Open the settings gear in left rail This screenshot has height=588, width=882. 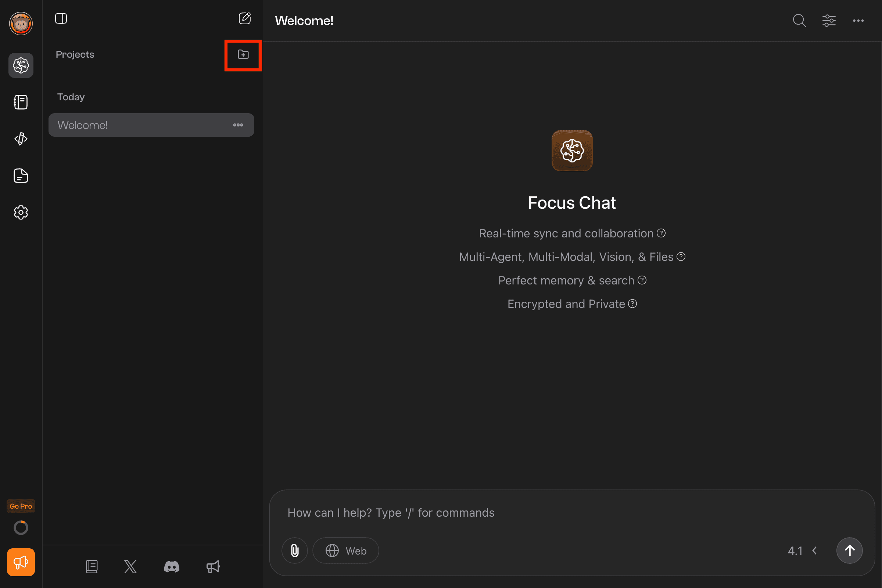(21, 212)
